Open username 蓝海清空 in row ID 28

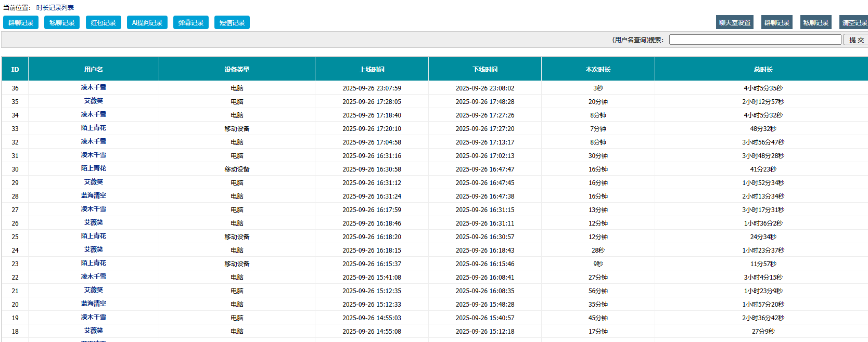coord(94,195)
